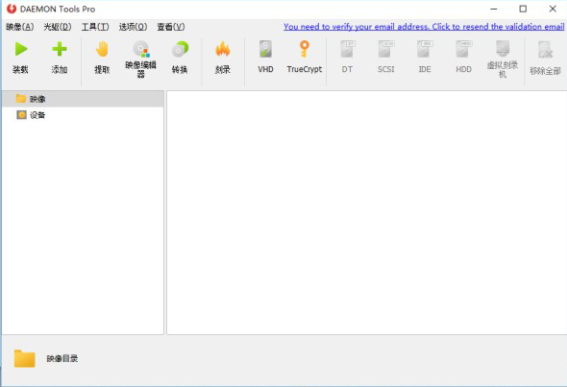
Task: Minimize the DAEMON Tools Pro window
Action: 494,9
